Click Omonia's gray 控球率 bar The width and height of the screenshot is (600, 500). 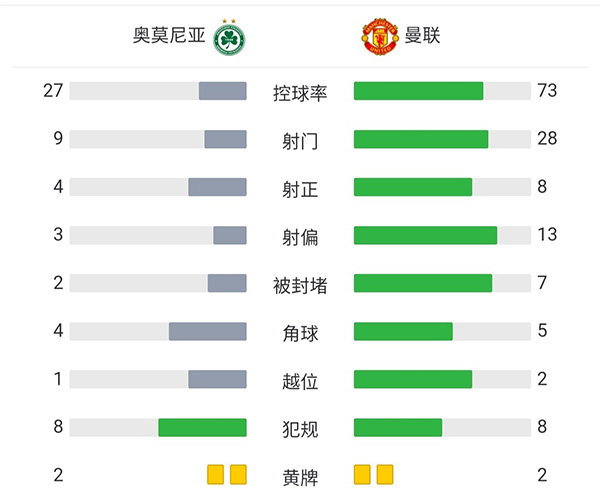[222, 91]
